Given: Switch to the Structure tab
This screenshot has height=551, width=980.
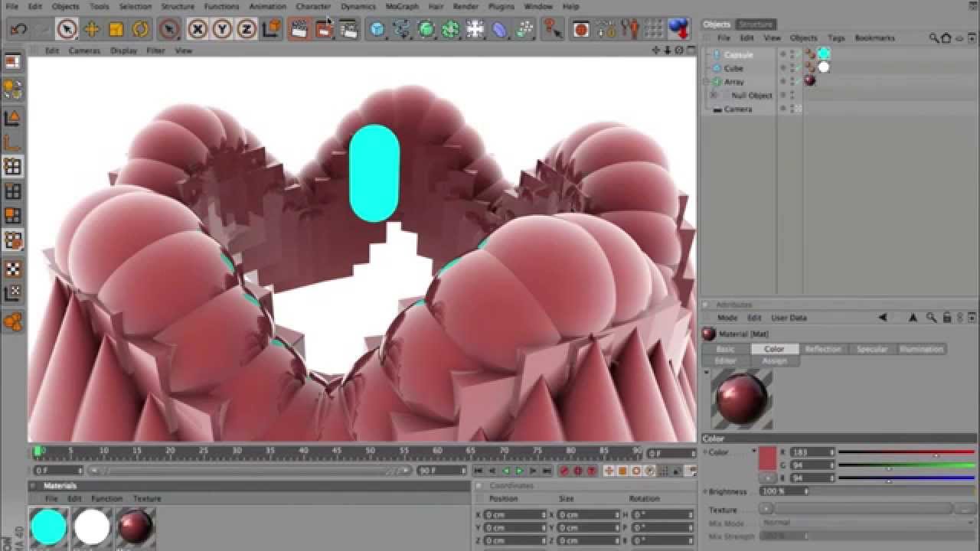Looking at the screenshot, I should [755, 24].
